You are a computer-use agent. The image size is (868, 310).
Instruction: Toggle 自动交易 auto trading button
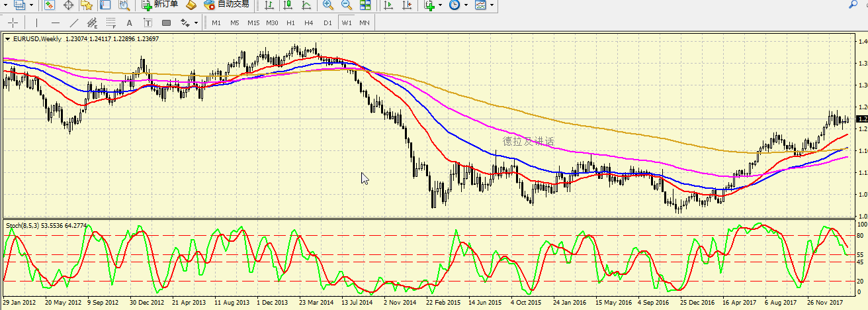click(x=226, y=5)
